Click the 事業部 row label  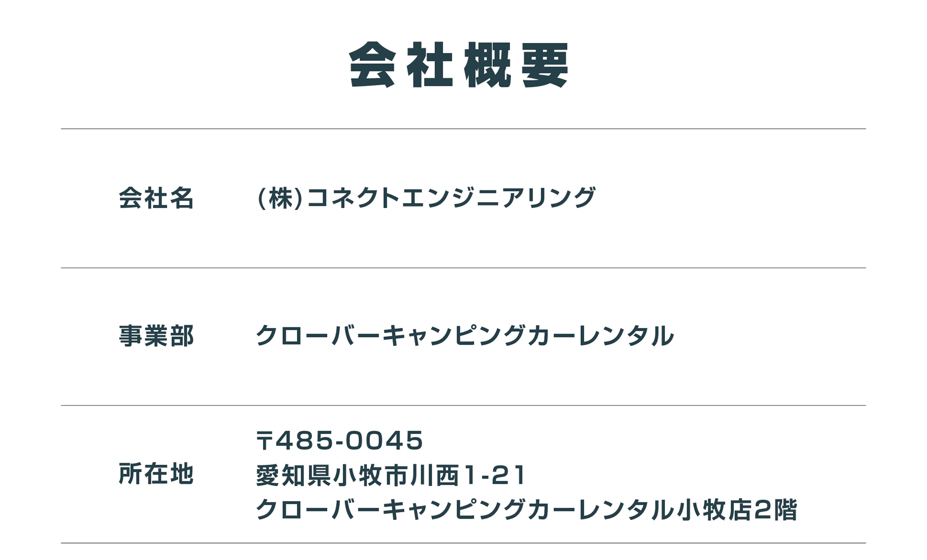point(156,336)
